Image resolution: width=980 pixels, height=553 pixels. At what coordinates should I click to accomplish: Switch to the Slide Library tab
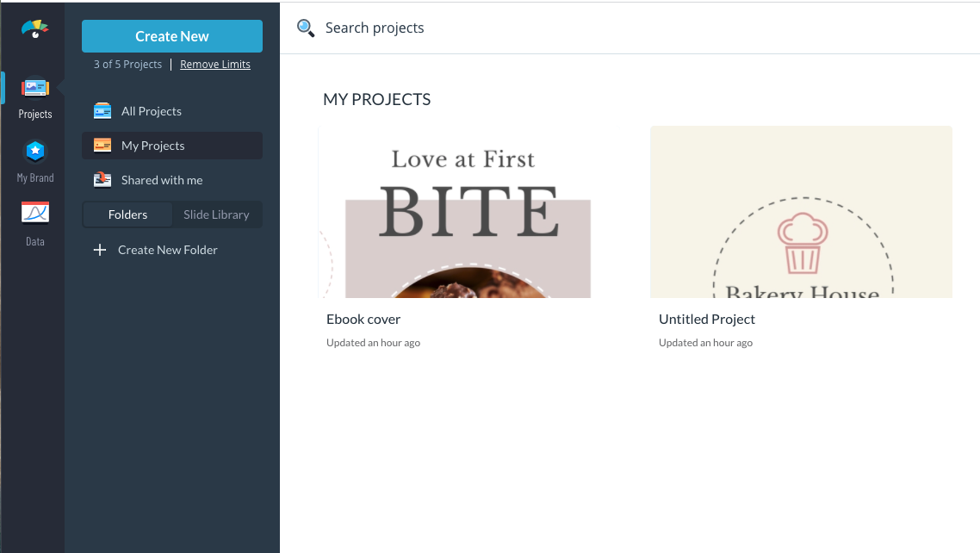point(216,214)
